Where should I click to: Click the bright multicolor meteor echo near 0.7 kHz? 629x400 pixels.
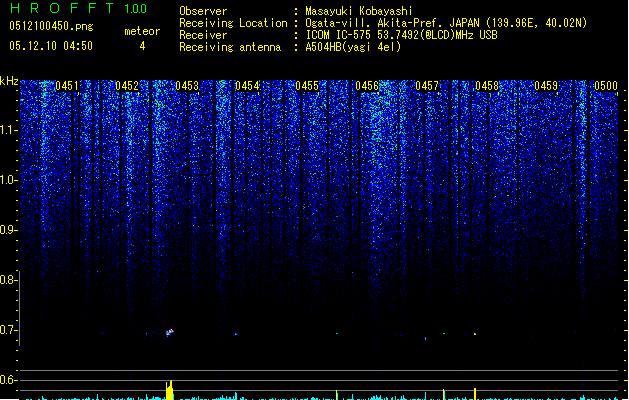pyautogui.click(x=170, y=332)
